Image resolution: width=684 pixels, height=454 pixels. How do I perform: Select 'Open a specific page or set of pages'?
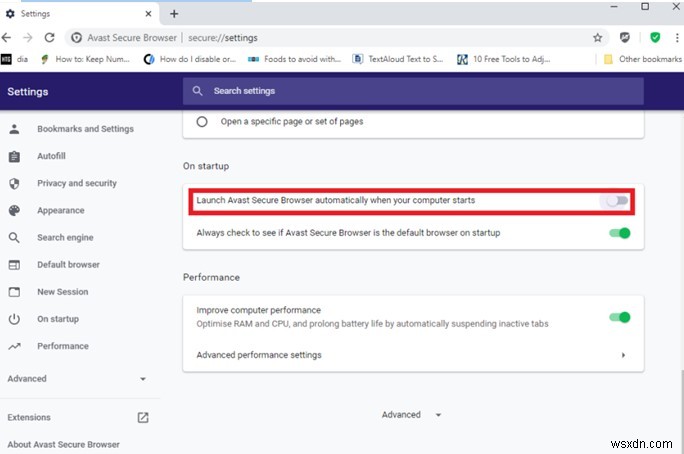(202, 122)
